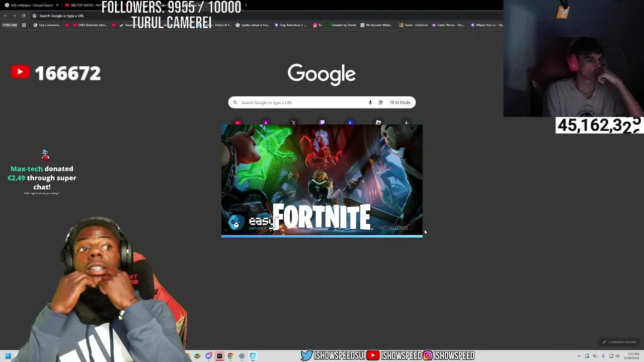Open the Just a moment bookmark
Screen dimensions: 644x362
(x=47, y=25)
